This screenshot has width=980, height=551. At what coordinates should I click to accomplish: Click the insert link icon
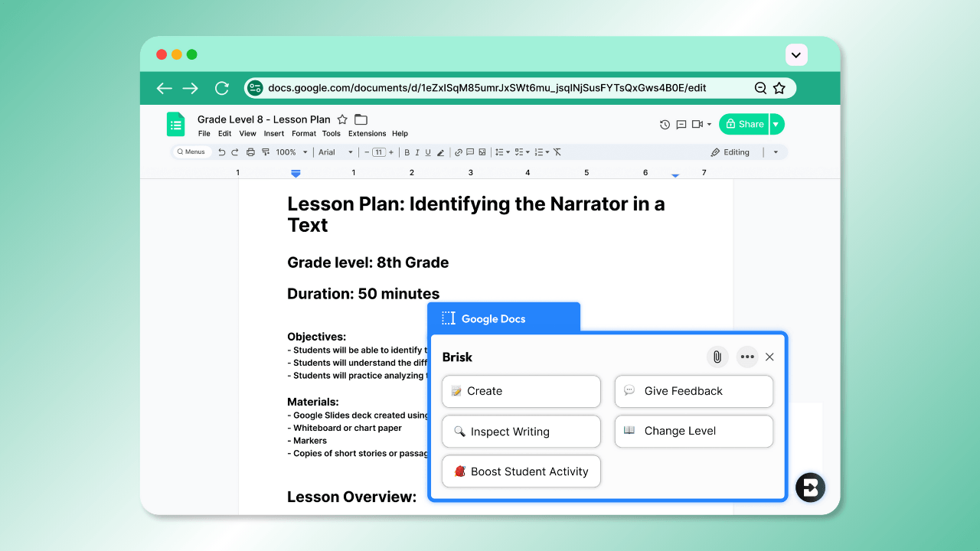459,152
